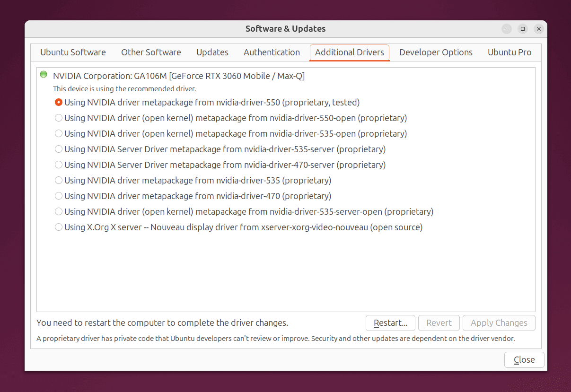
Task: Select the nvidia-driver-535 proprietary driver
Action: click(x=193, y=180)
